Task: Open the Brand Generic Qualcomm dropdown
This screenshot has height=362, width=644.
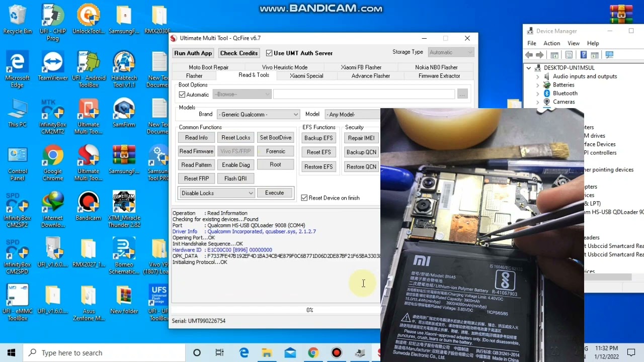Action: (x=258, y=114)
